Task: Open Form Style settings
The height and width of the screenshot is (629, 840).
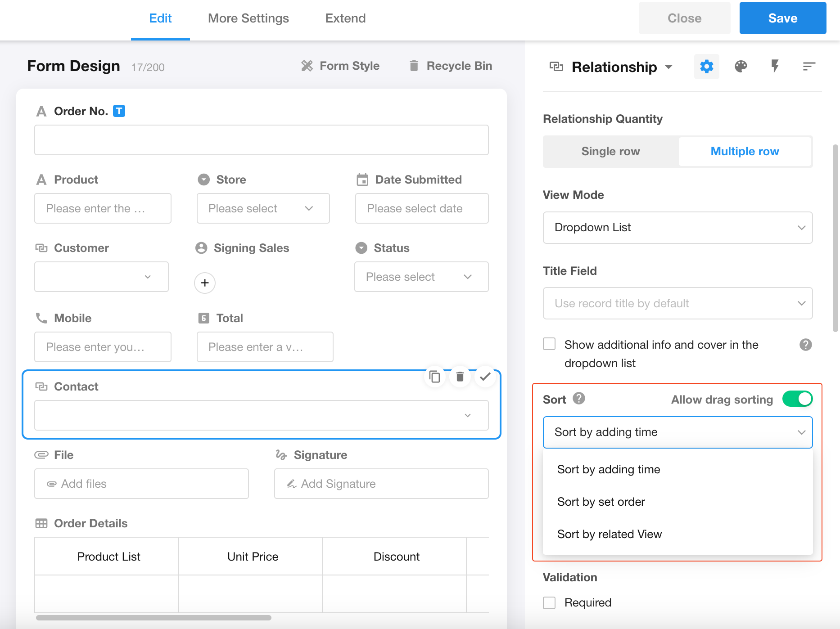Action: point(340,66)
